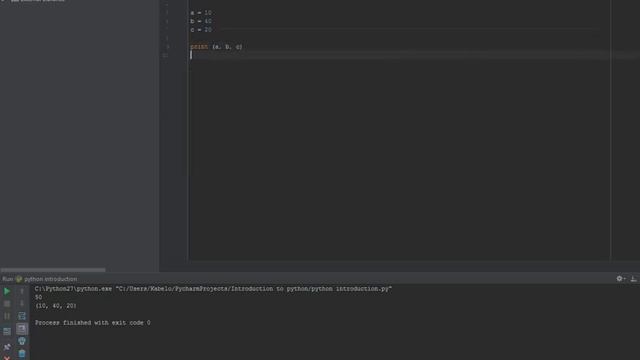Screen dimensions: 640x360
Task: Jump down the stack trace
Action: 22,304
